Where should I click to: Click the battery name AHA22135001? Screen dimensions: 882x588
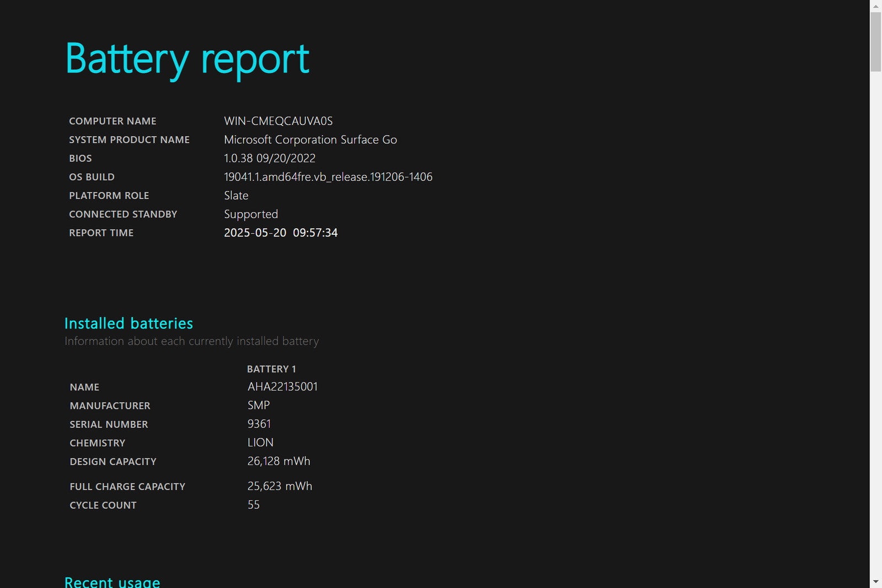[282, 387]
